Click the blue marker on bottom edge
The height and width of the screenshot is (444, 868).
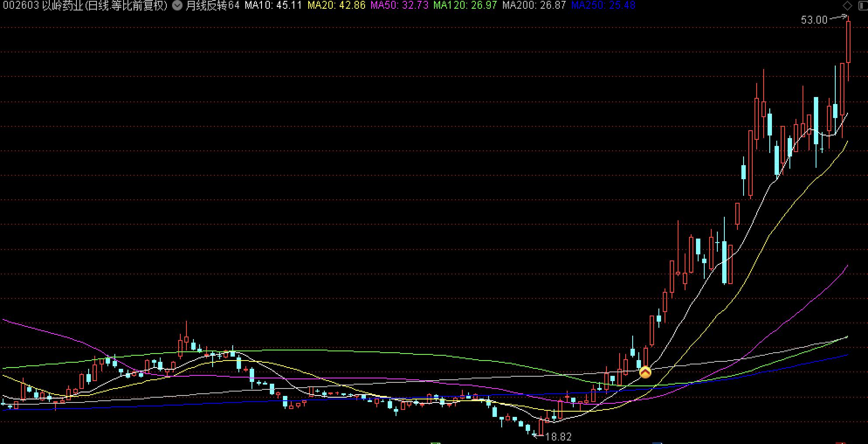pos(657,442)
